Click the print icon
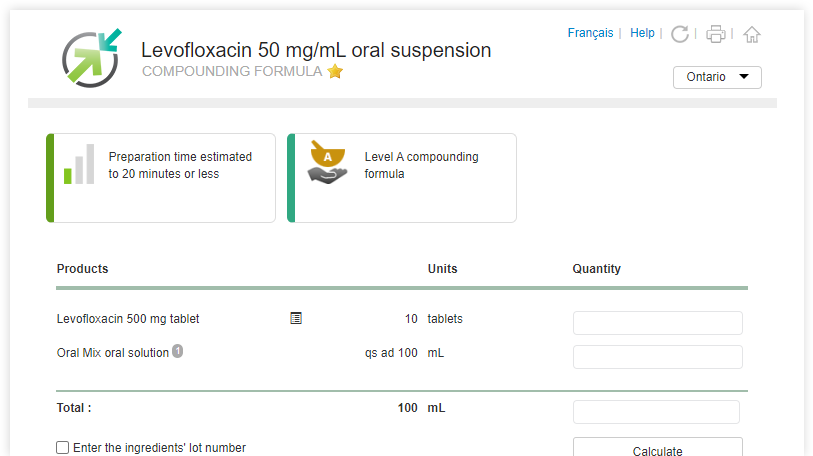This screenshot has width=813, height=456. (716, 34)
